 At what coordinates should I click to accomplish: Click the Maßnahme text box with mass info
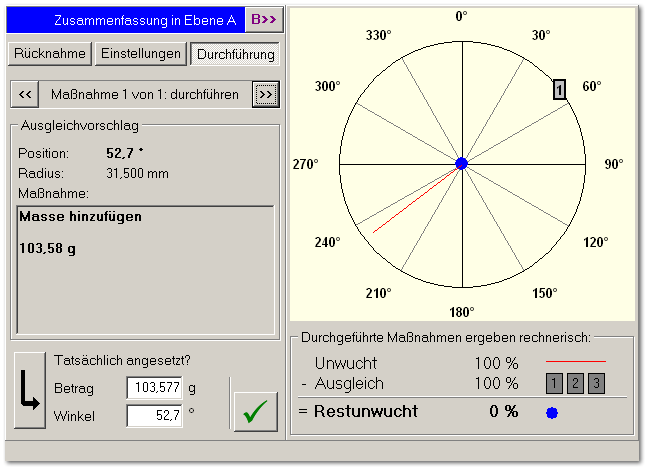point(145,270)
